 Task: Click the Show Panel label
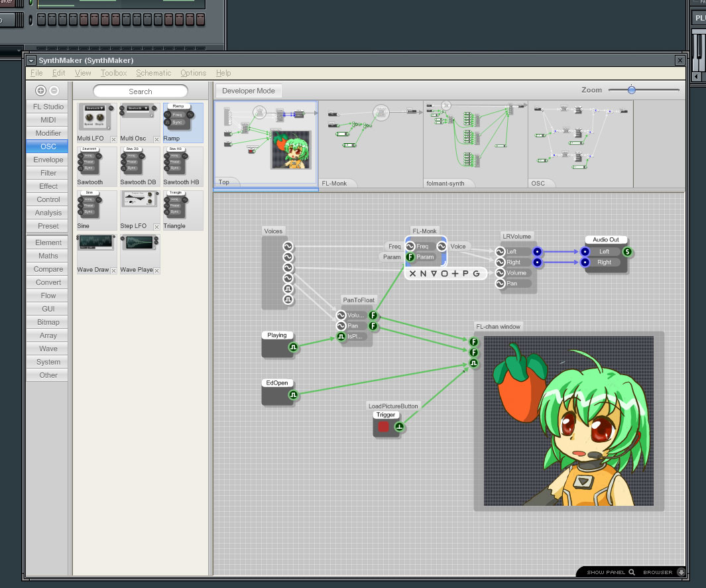(606, 572)
